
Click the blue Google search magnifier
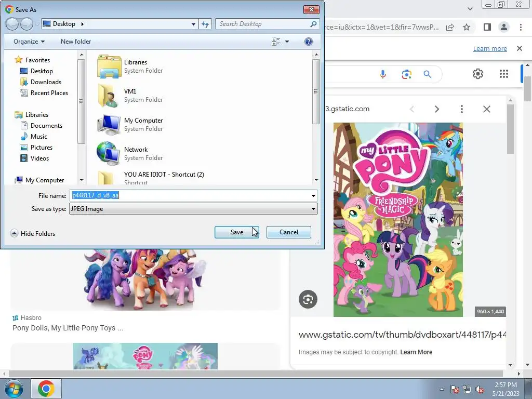[x=427, y=74]
